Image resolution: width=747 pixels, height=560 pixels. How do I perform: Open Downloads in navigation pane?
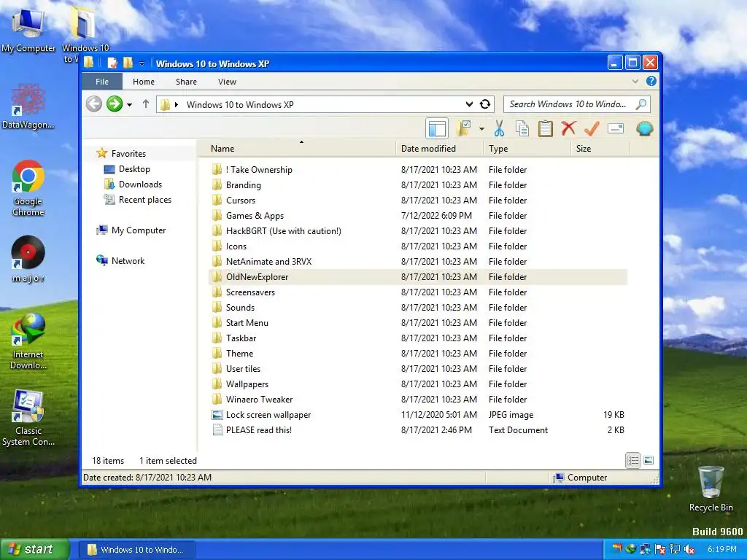(x=140, y=184)
